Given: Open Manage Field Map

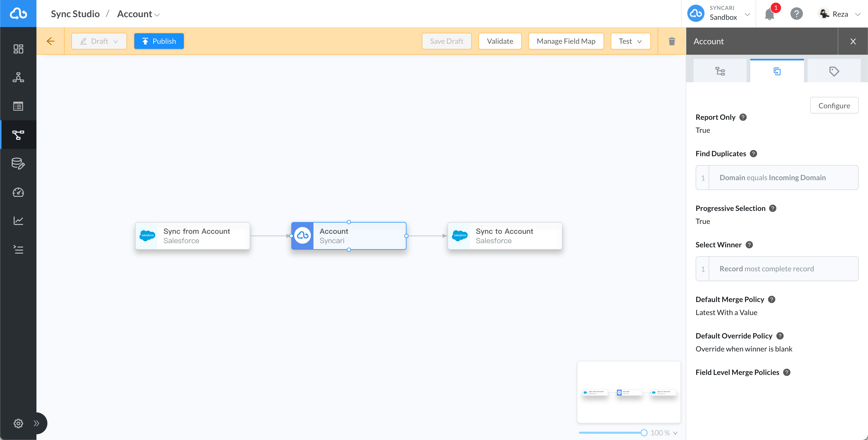Looking at the screenshot, I should click(x=566, y=41).
